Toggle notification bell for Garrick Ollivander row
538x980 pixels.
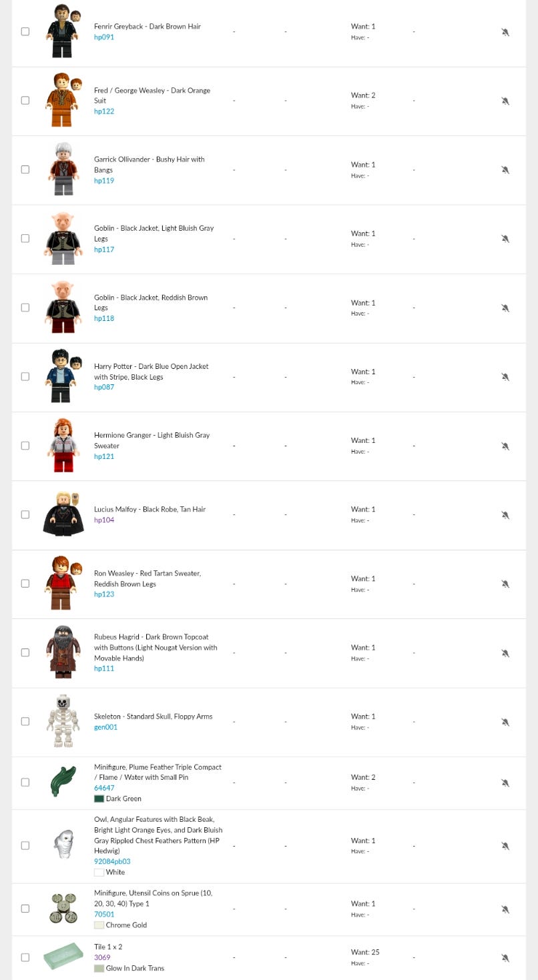(505, 170)
